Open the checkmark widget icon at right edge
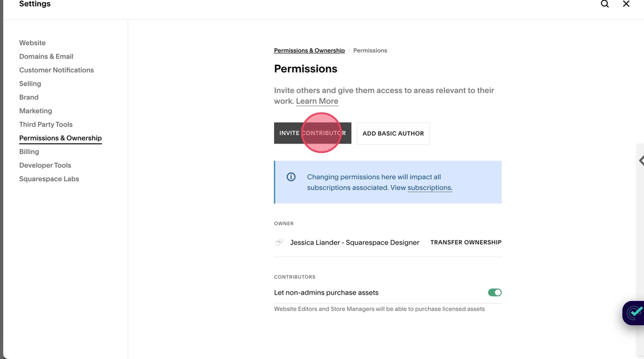 (635, 313)
